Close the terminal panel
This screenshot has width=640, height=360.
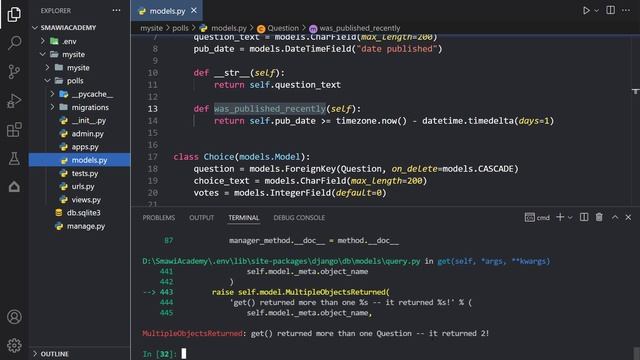tap(628, 217)
